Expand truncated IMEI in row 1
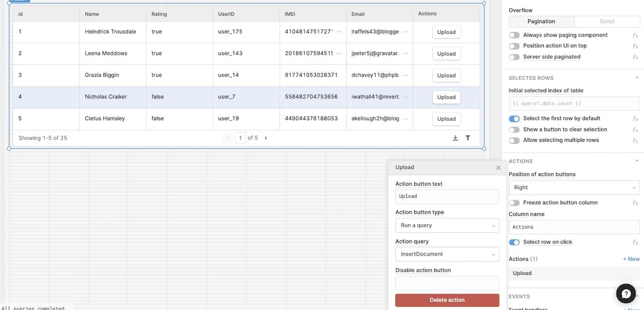The image size is (644, 310). (x=339, y=32)
